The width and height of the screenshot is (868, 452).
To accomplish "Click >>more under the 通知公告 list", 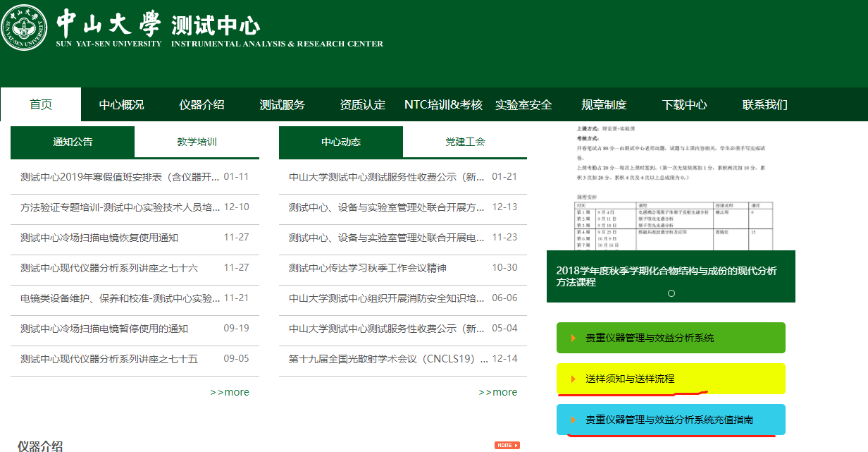I will (x=230, y=392).
